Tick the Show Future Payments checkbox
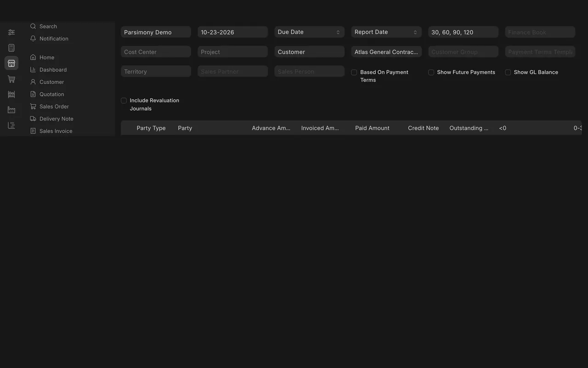This screenshot has width=588, height=368. [431, 72]
